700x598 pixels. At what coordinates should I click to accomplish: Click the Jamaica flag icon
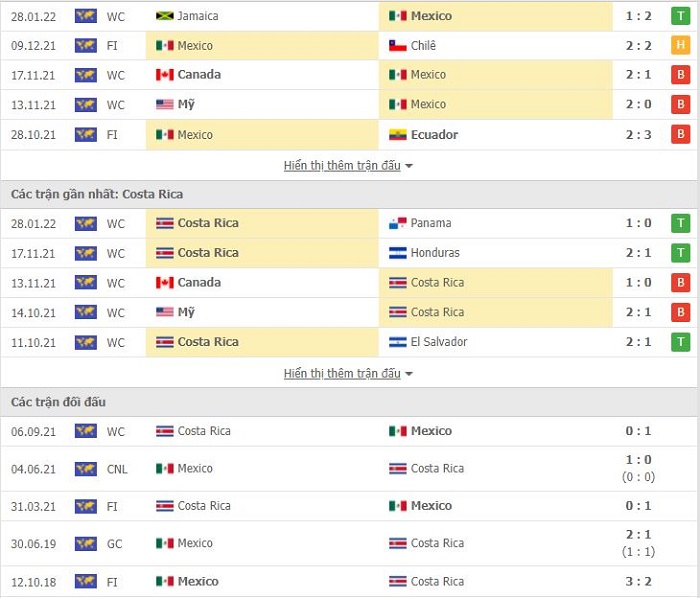164,16
